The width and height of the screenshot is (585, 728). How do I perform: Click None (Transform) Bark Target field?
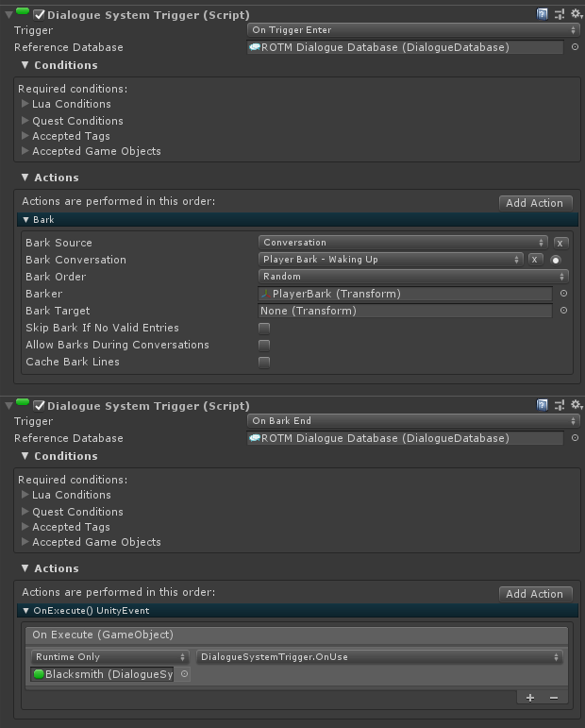405,311
